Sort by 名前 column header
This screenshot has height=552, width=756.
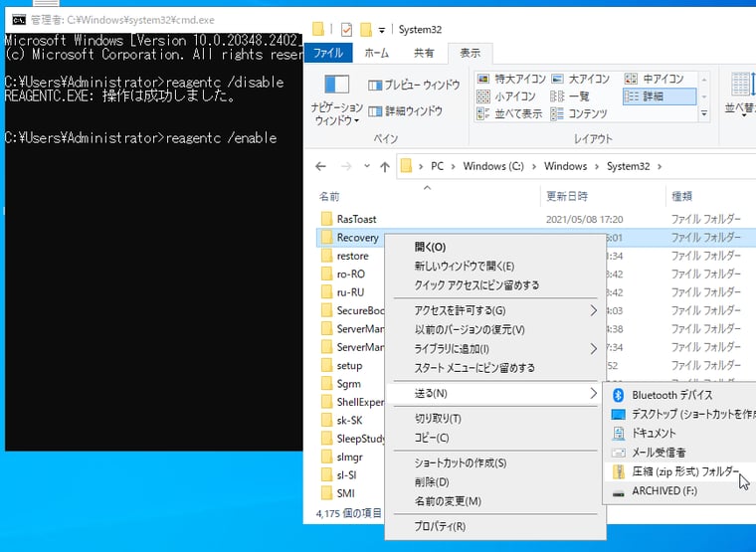(x=329, y=197)
